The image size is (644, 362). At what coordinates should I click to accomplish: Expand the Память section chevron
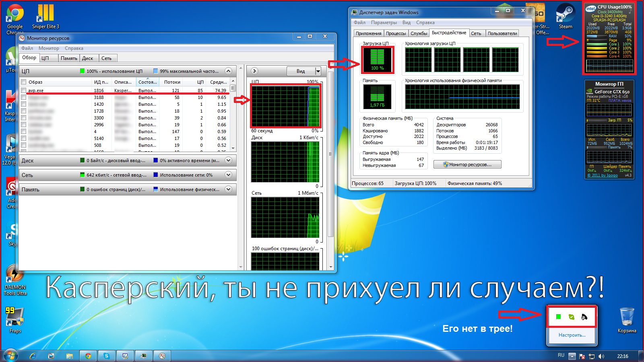pos(228,189)
